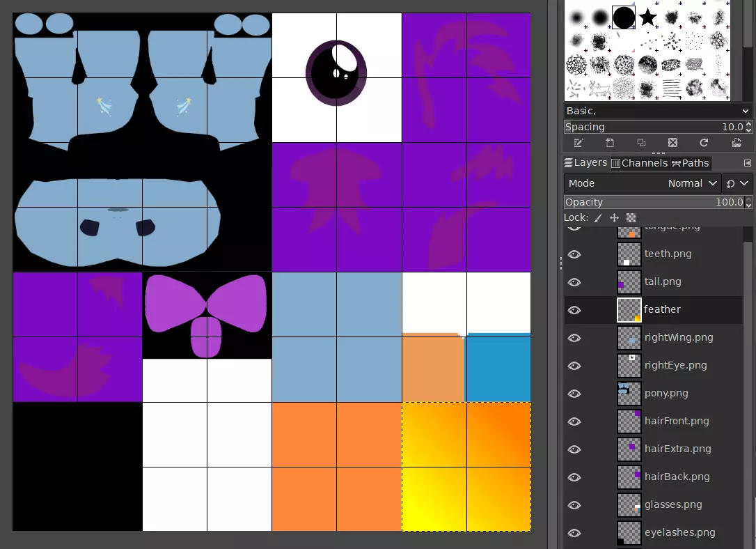
Task: Pick the horizontal lines texture brush
Action: point(671,88)
